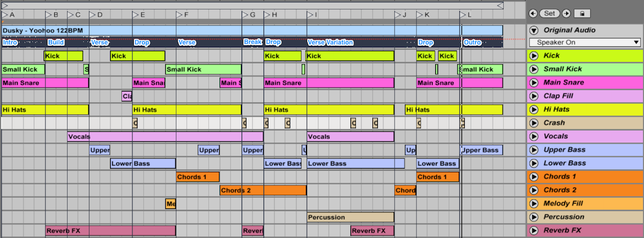Jump to the next locator arrow button
The image size is (644, 238).
pyautogui.click(x=566, y=13)
